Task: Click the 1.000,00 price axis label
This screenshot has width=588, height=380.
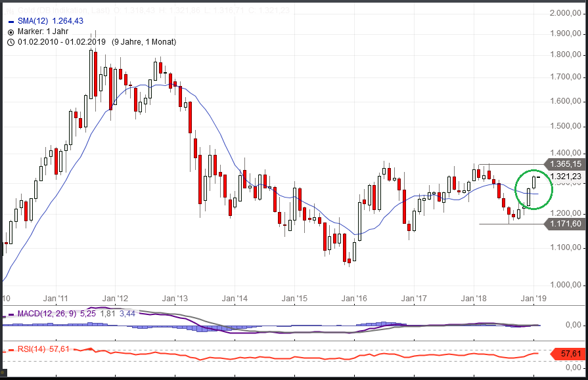Action: pos(566,285)
